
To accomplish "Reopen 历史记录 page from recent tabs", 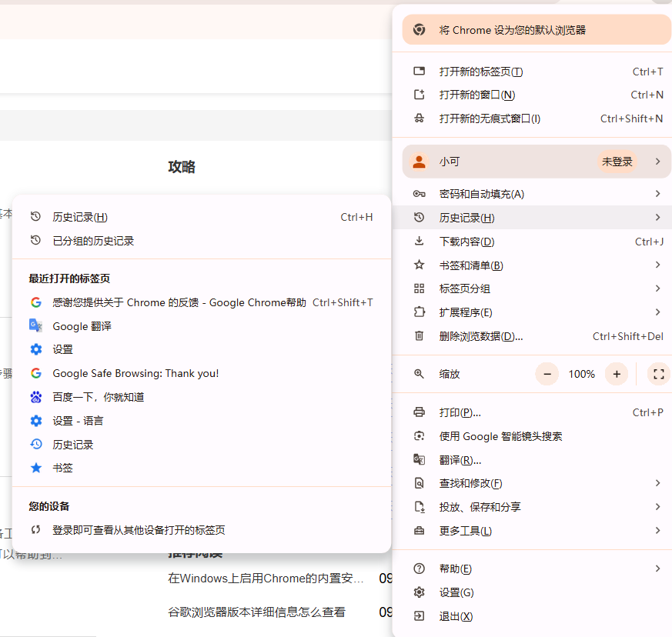I will coord(202,444).
